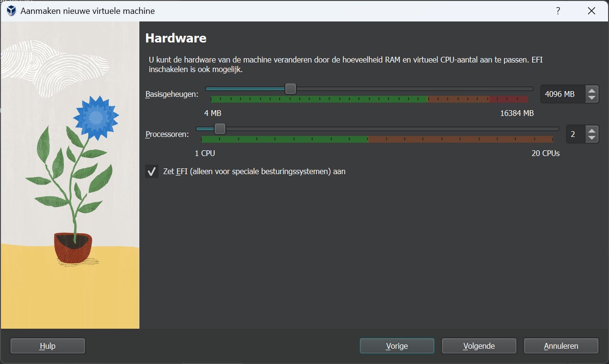The width and height of the screenshot is (609, 364).
Task: Click the 20 CPUs maximum label
Action: click(x=546, y=153)
